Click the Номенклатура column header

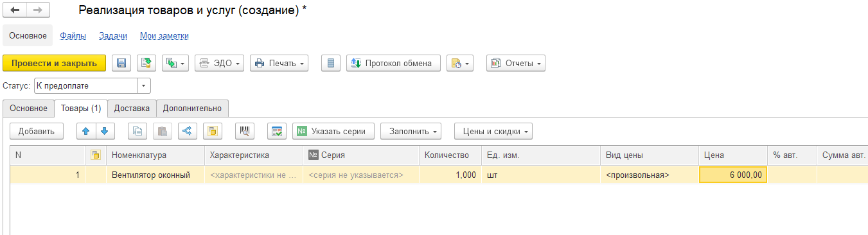pyautogui.click(x=155, y=155)
